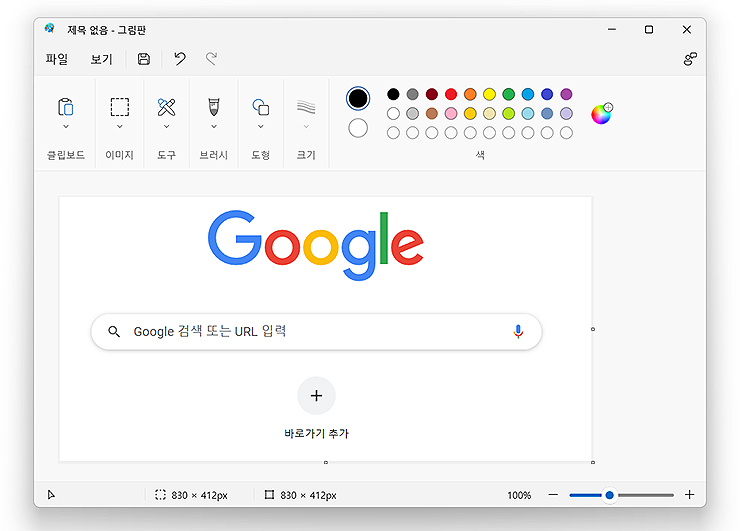Image resolution: width=740 pixels, height=531 pixels.
Task: Click the Google 검색 또는 URL 입력 box
Action: [316, 332]
